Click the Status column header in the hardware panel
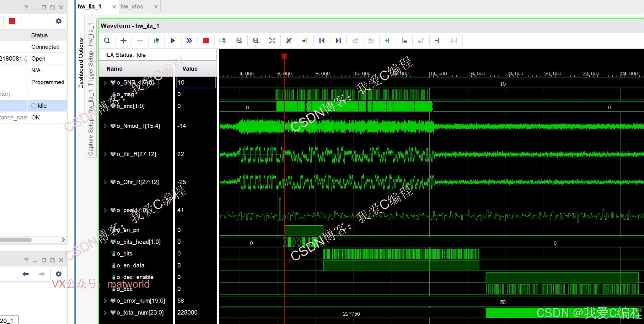 (39, 36)
